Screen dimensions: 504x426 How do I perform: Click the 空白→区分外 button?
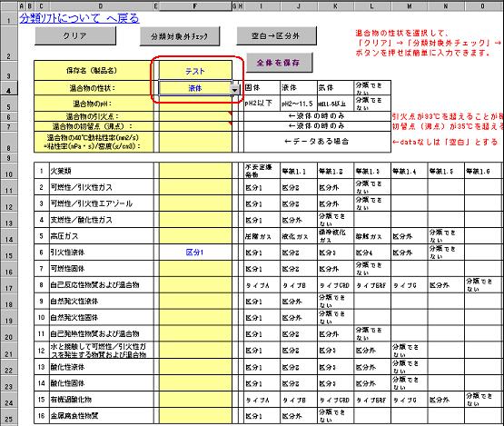point(276,35)
